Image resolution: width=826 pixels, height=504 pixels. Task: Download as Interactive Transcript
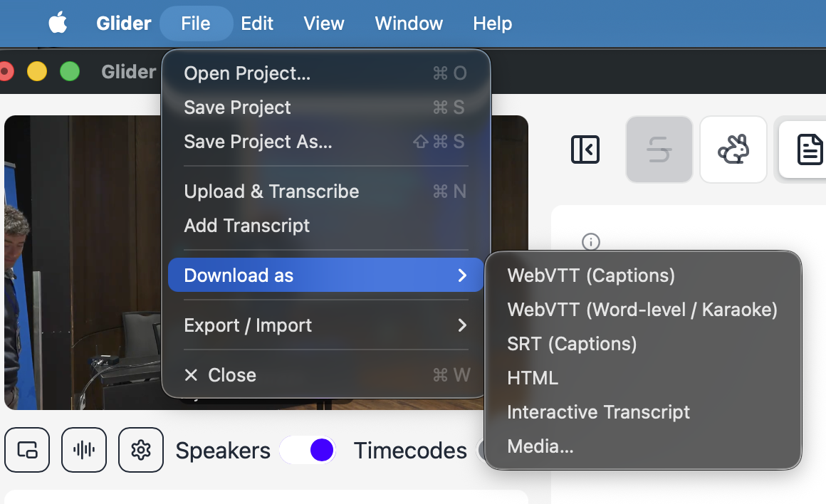(x=643, y=412)
